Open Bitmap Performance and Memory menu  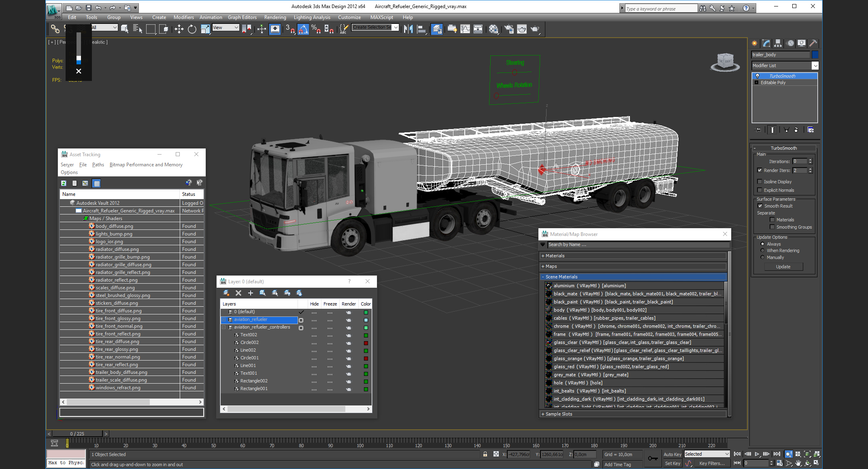pyautogui.click(x=146, y=165)
